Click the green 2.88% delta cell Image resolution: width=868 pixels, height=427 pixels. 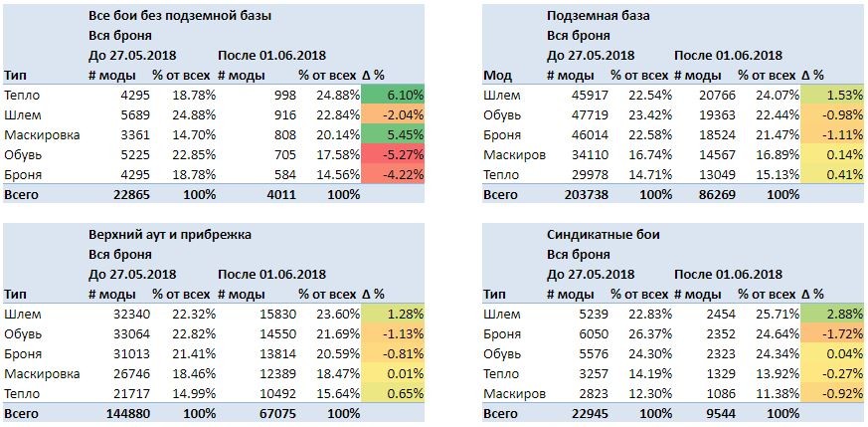pos(832,314)
